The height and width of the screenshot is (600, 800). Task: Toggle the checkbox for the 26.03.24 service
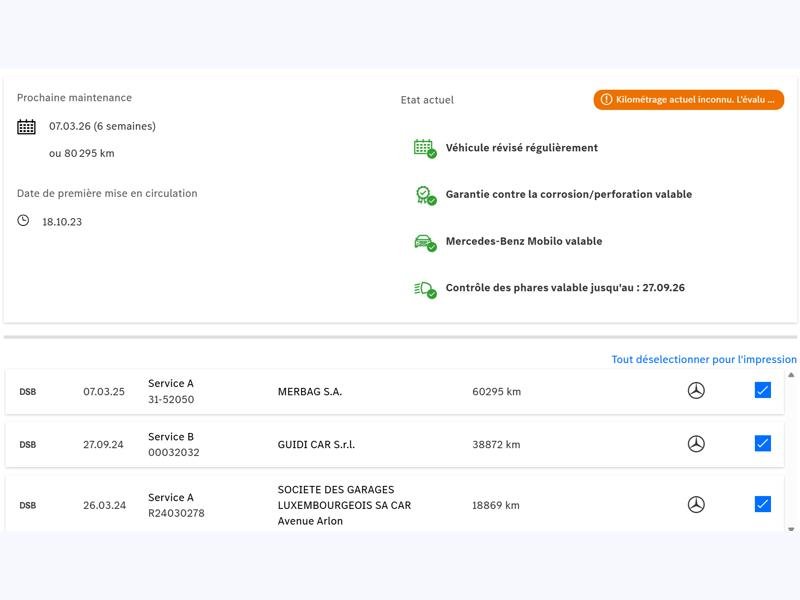(x=763, y=505)
